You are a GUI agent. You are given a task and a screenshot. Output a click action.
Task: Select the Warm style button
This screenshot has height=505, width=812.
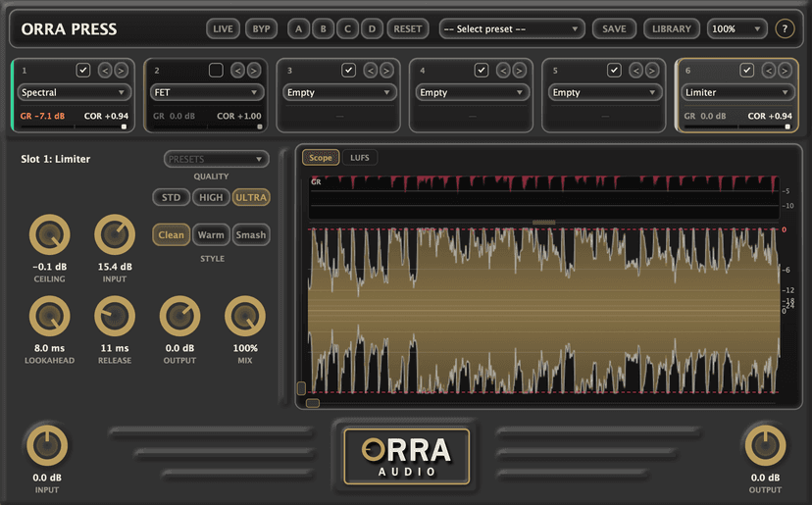(x=211, y=234)
